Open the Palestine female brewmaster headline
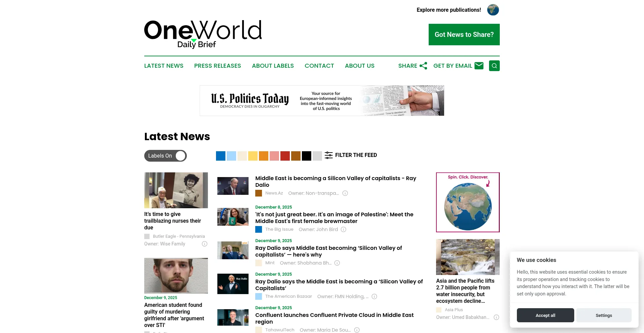Screen dimensions: 644x333 click(x=334, y=218)
